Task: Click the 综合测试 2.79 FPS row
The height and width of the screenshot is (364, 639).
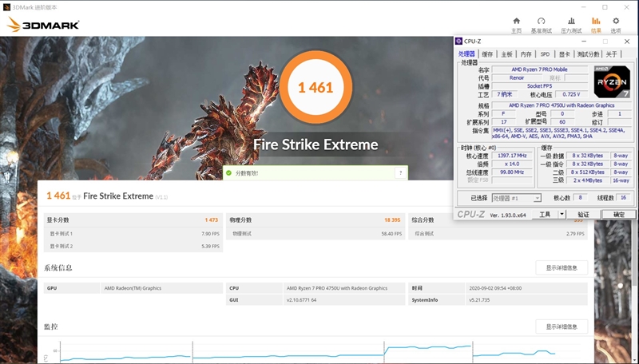Action: [498, 234]
